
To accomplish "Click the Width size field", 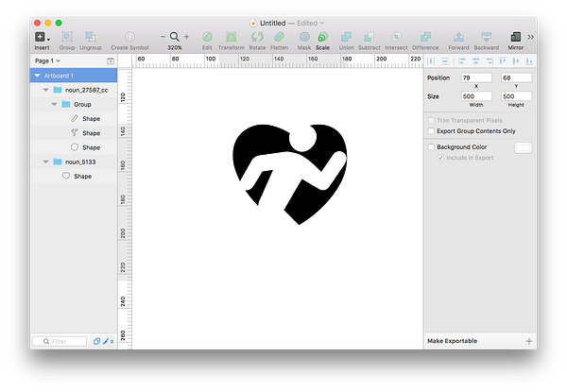I will click(x=476, y=96).
